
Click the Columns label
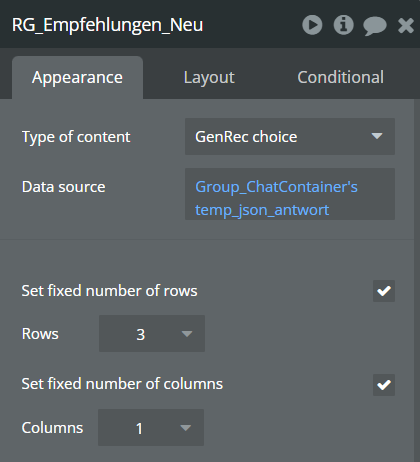click(52, 428)
